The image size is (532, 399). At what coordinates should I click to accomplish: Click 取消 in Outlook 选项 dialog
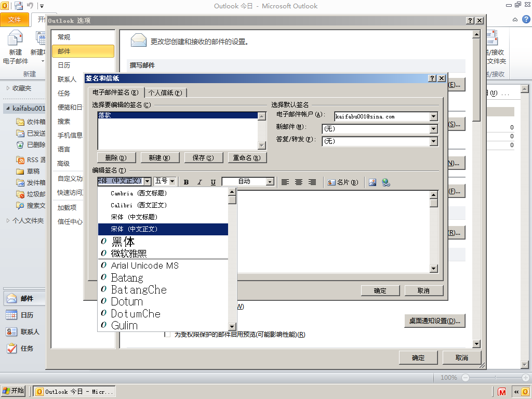462,357
